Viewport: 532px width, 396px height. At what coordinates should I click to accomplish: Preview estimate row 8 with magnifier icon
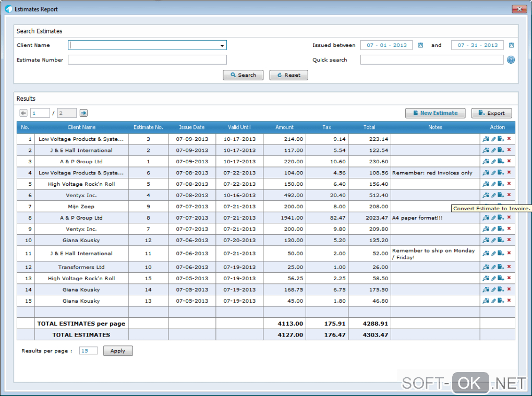(486, 218)
